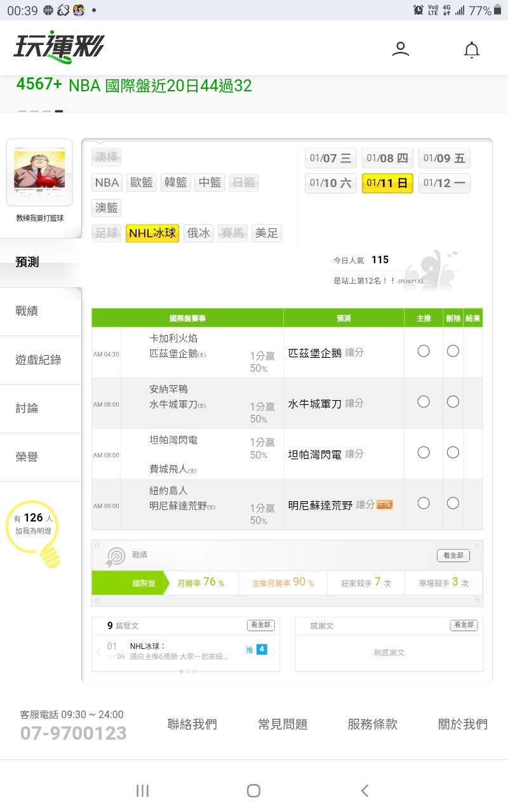Tap the Android recent apps icon
508x812 pixels.
(143, 790)
